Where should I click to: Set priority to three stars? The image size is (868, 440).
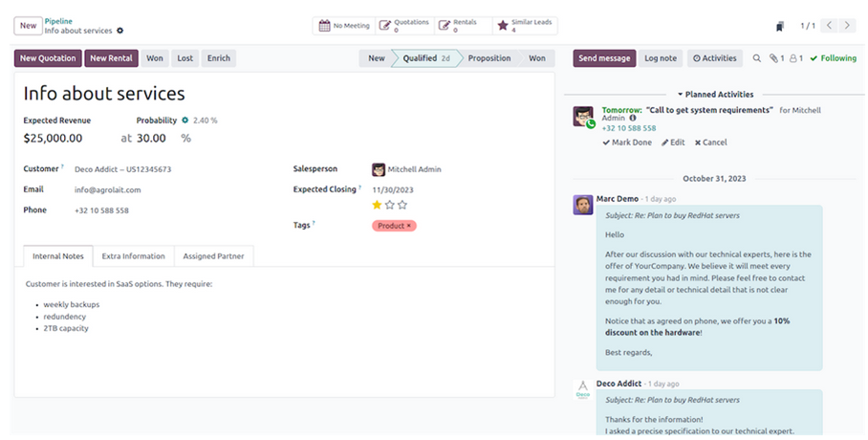pyautogui.click(x=402, y=205)
